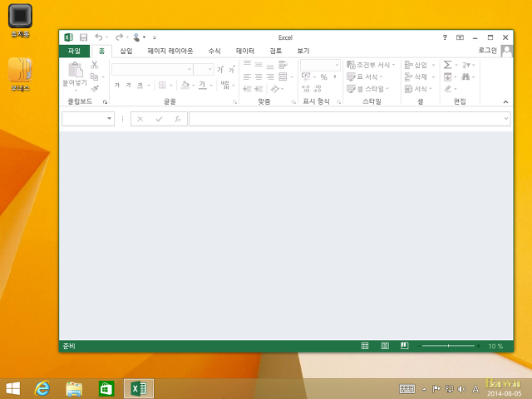This screenshot has width=532, height=399.
Task: Click the Sign in (로그인) link
Action: click(488, 50)
